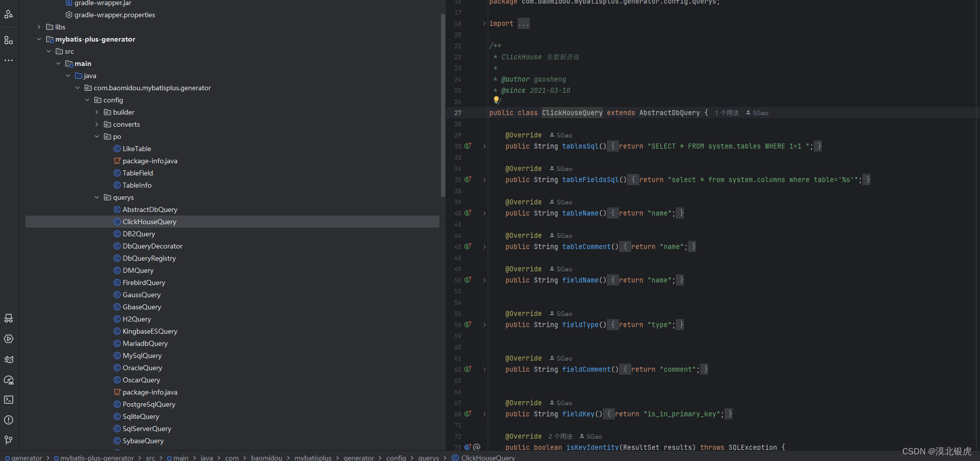
Task: Click AbstractDbQuery in class declaration
Action: 669,113
